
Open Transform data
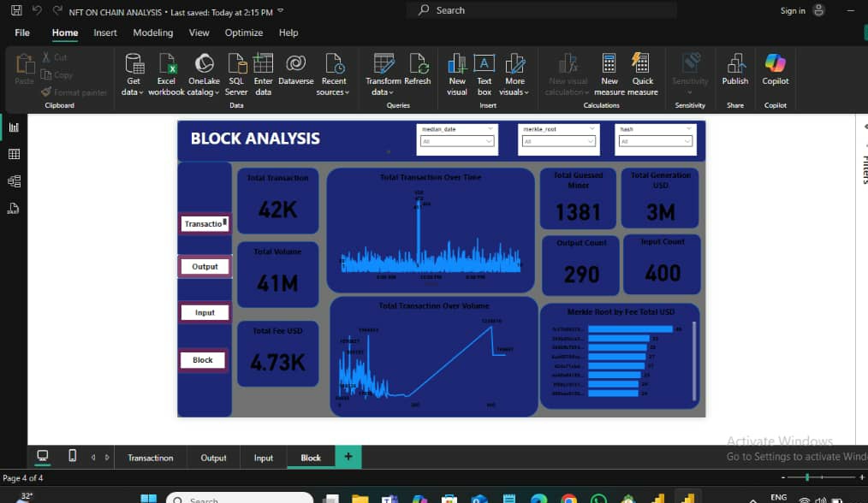[x=383, y=74]
